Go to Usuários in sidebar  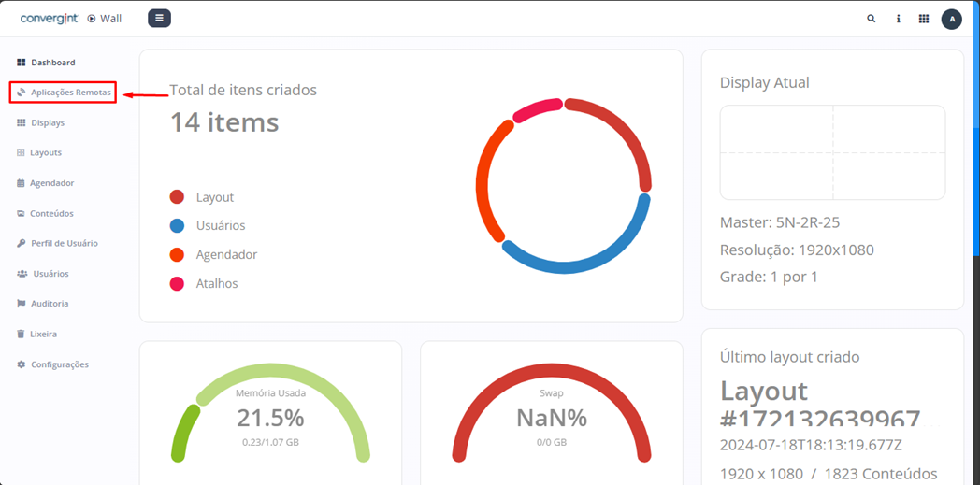[x=50, y=274]
